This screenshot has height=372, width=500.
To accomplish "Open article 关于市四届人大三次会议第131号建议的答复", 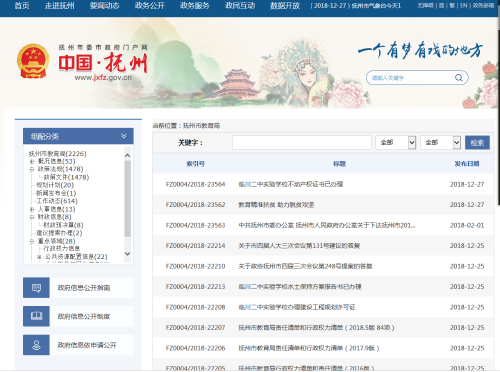I will click(x=299, y=246).
